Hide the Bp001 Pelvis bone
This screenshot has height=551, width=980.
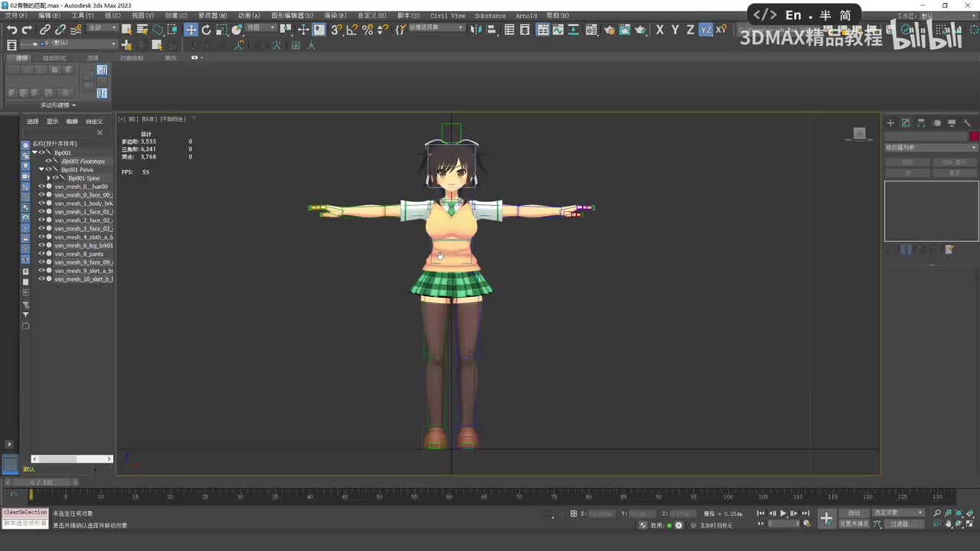(x=49, y=170)
